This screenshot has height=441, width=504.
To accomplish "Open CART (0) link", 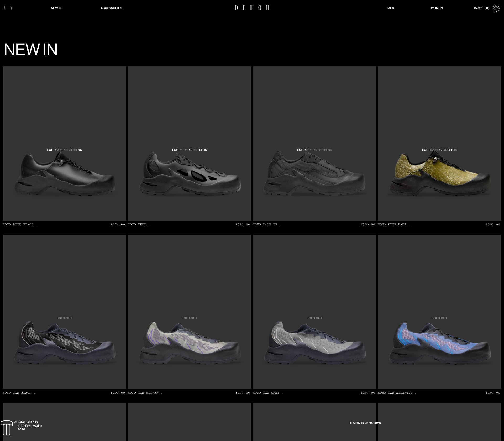I will 482,8.
